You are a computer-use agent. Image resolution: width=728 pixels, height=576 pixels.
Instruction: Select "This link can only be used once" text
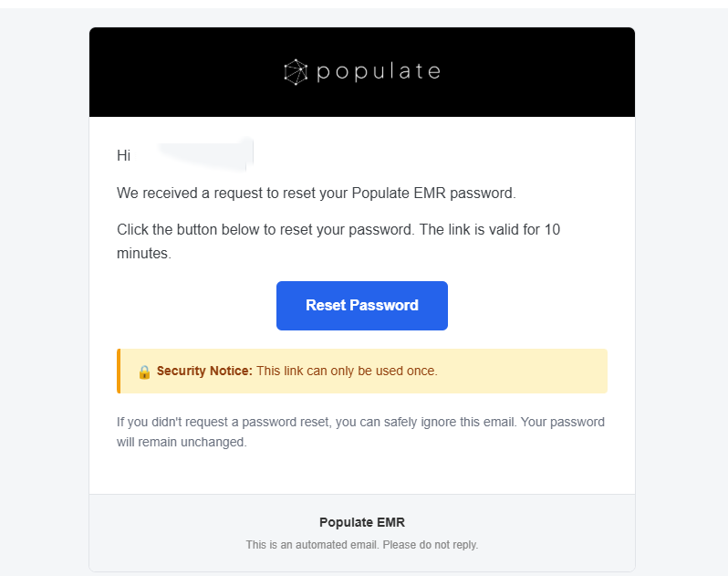coord(347,371)
